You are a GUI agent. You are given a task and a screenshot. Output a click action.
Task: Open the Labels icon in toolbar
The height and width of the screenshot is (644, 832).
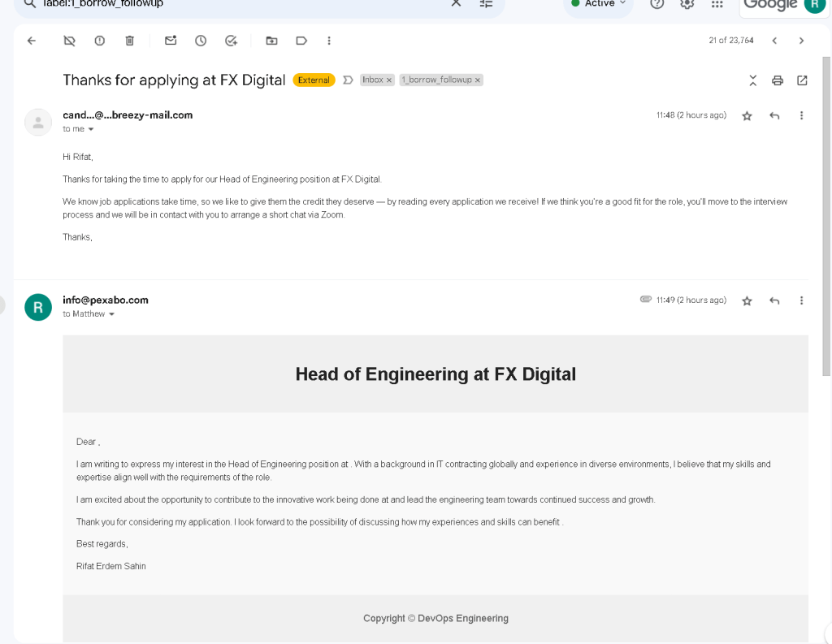[301, 41]
